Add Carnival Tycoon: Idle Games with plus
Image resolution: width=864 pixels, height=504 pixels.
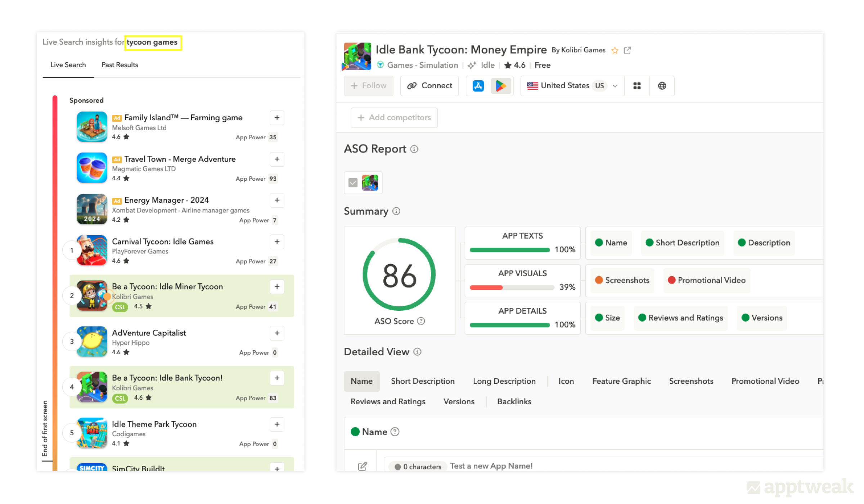point(277,242)
